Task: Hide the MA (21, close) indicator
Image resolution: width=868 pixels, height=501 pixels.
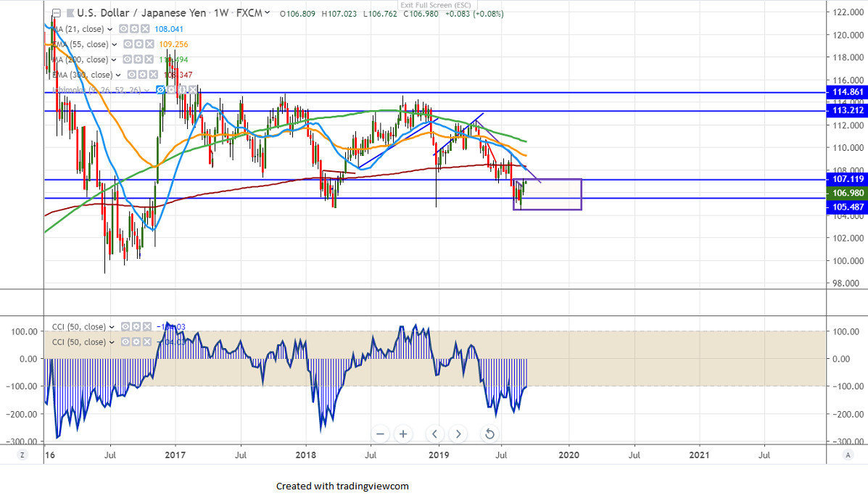Action: 123,29
